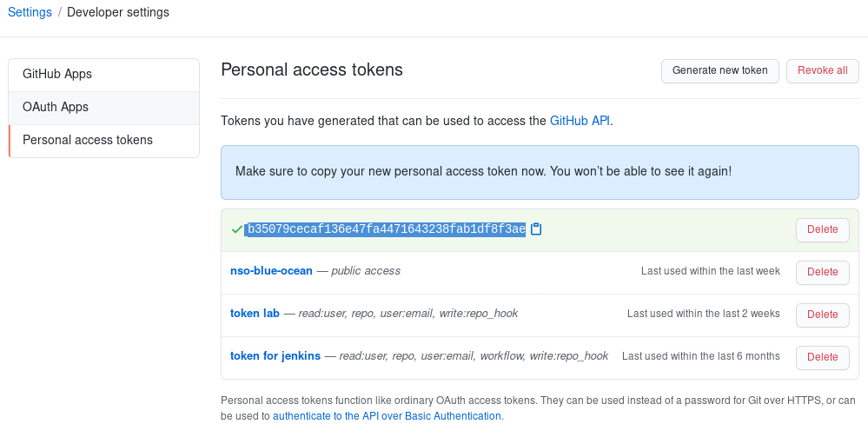Click the Developer settings breadcrumb text
The width and height of the screenshot is (868, 424).
[118, 12]
